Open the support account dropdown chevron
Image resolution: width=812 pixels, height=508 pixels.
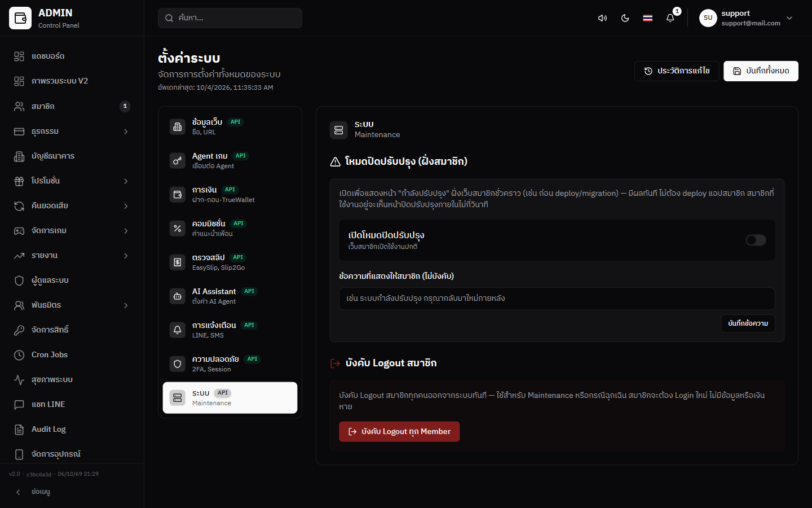coord(789,18)
